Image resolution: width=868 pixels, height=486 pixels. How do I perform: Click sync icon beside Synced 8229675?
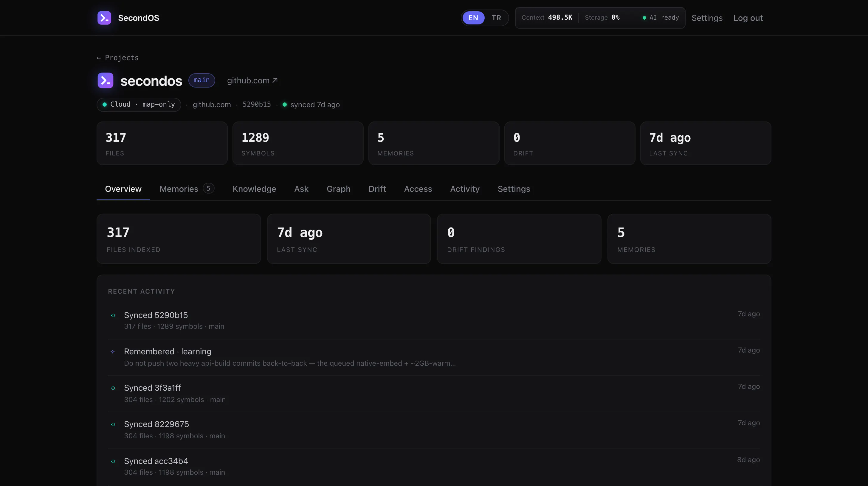click(x=113, y=424)
